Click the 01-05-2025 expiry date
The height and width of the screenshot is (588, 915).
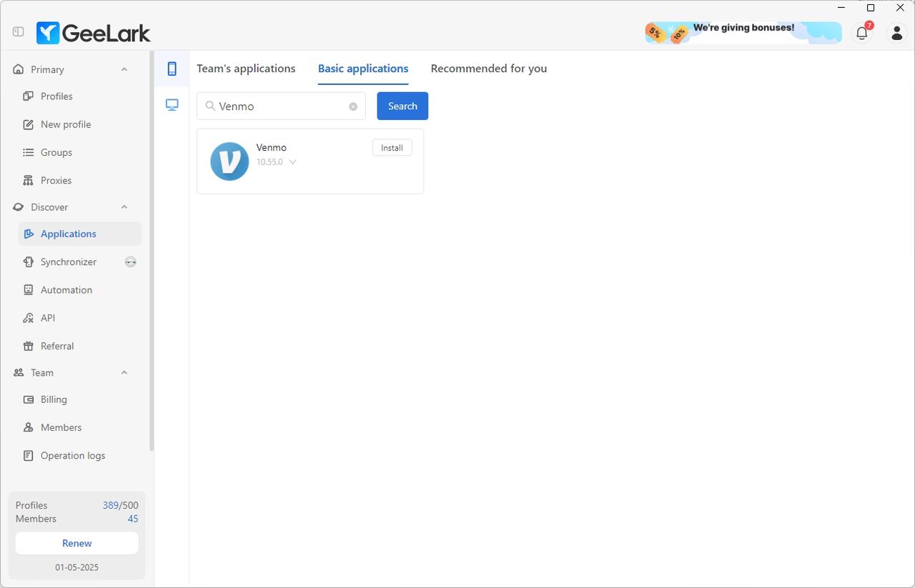tap(77, 567)
